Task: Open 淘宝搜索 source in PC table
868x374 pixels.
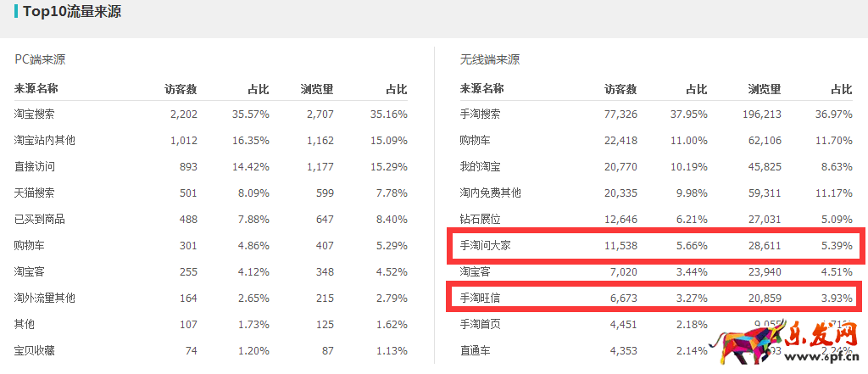Action: 35,114
